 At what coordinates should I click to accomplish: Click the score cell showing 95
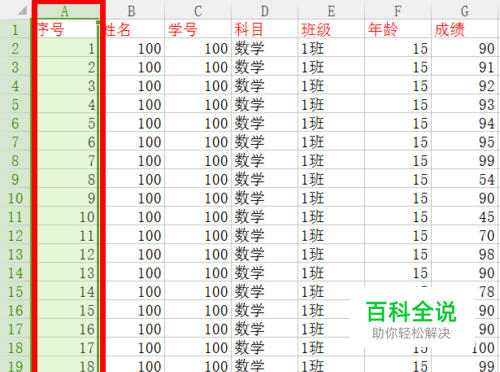465,142
